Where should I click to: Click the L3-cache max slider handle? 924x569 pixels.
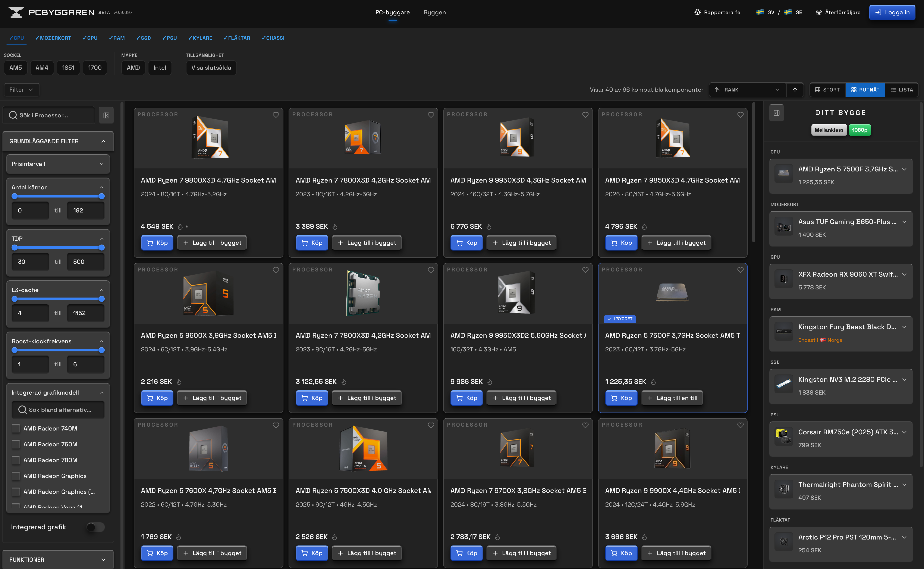click(x=101, y=299)
